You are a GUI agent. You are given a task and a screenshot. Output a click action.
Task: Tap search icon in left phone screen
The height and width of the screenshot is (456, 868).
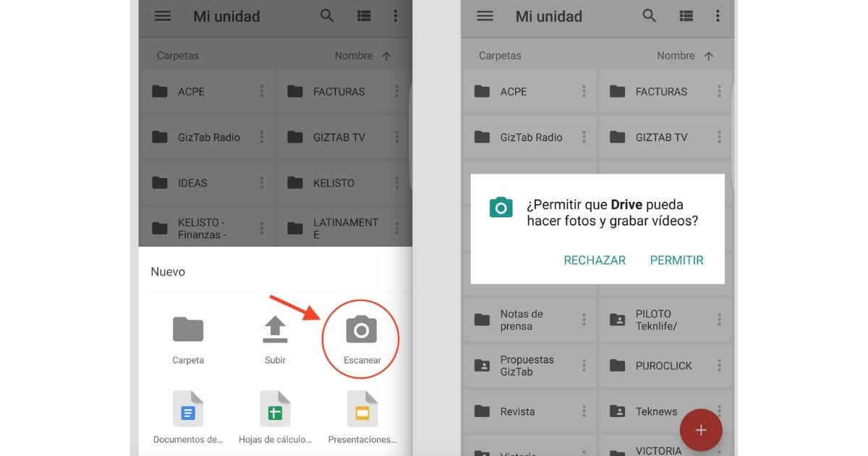coord(327,16)
